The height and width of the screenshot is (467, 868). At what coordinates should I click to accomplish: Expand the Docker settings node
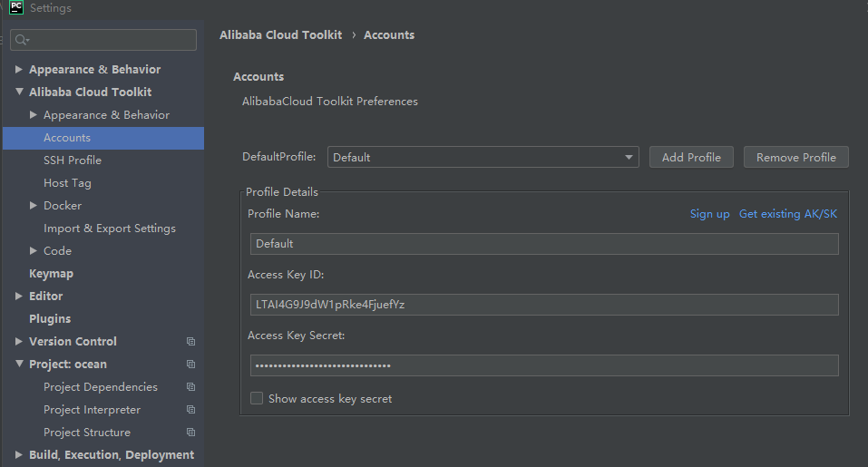coord(34,206)
